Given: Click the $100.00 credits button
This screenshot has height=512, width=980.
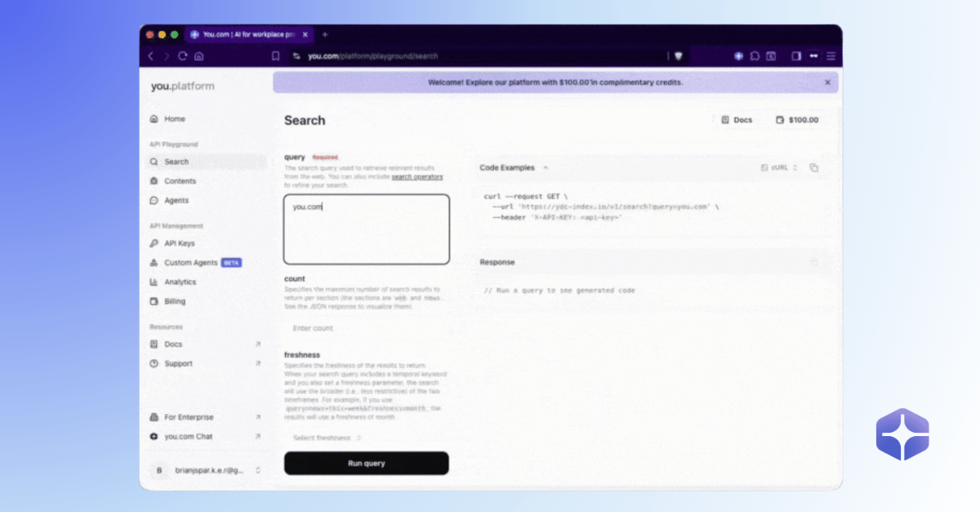Looking at the screenshot, I should point(797,120).
